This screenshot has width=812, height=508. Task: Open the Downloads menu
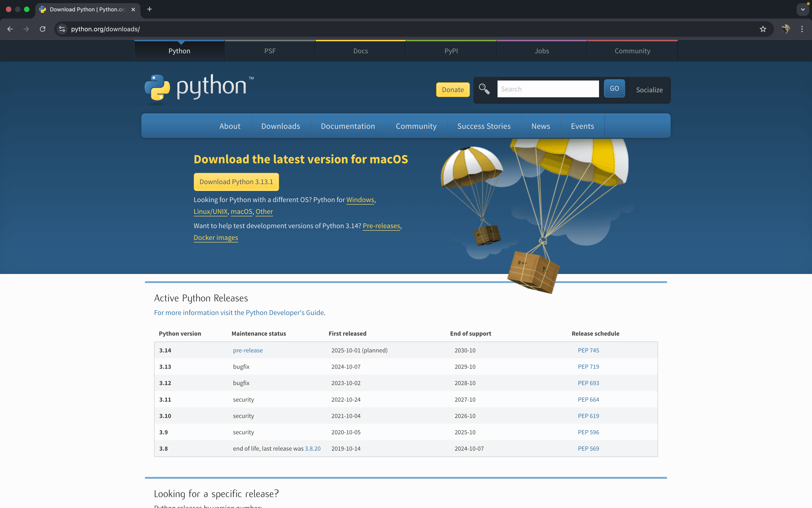click(280, 126)
